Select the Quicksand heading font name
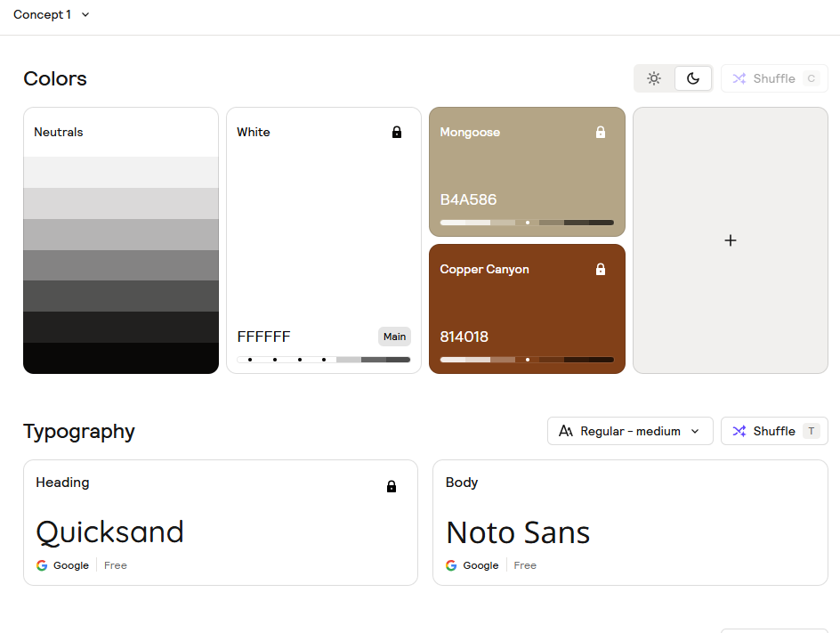Viewport: 840px width, 633px height. point(109,532)
